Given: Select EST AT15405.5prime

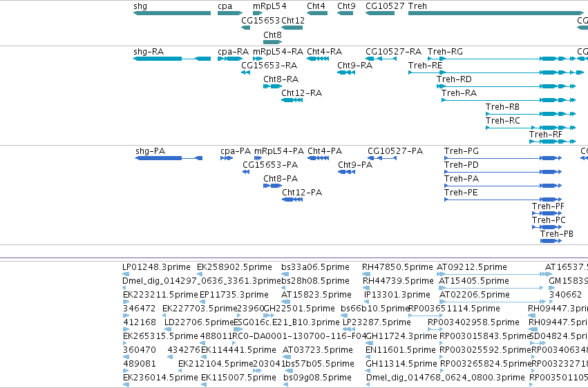Looking at the screenshot, I should 491,288.
